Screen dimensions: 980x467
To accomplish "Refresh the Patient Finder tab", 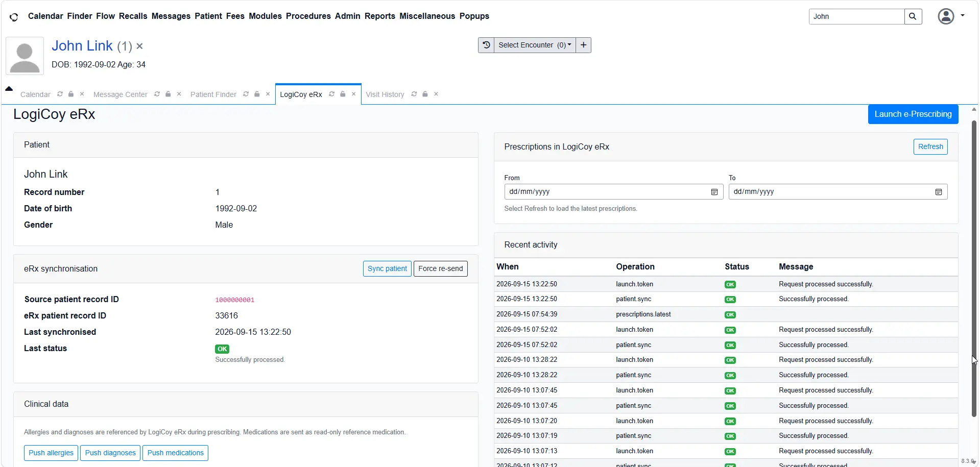I will [246, 94].
